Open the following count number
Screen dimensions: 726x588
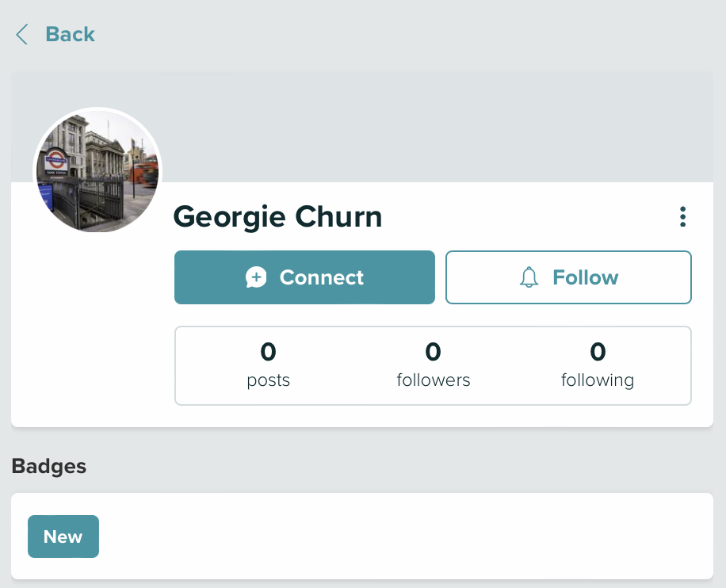pos(598,351)
